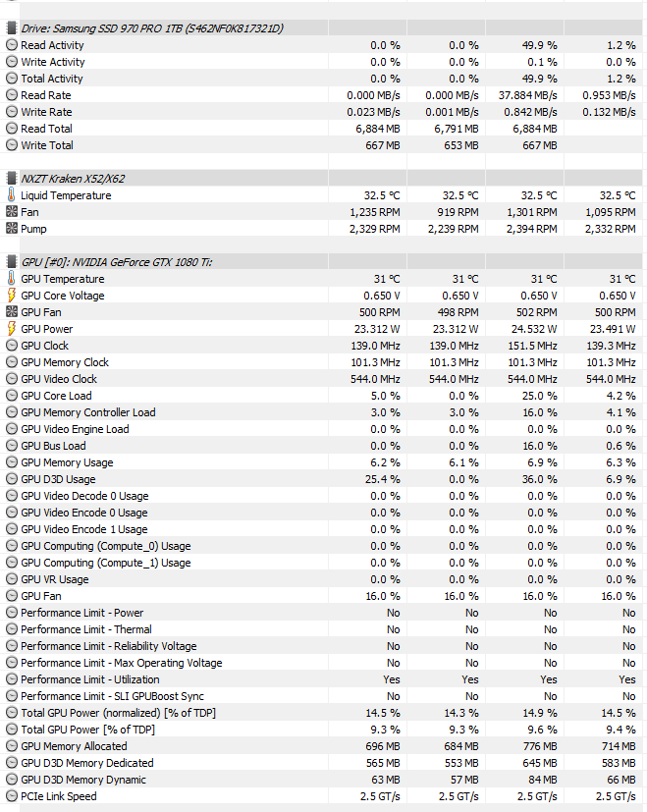Select the Total GPU Power [% of TDP] row

coord(323,730)
